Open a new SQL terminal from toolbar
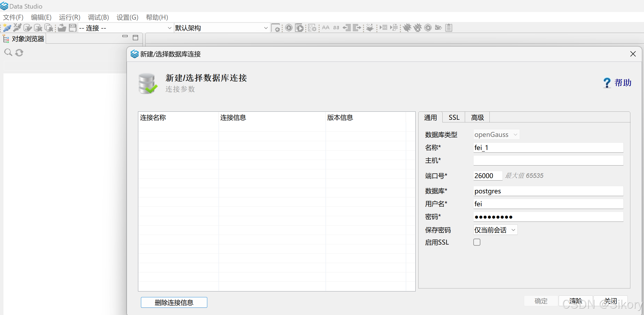Image resolution: width=644 pixels, height=315 pixels. 276,28
